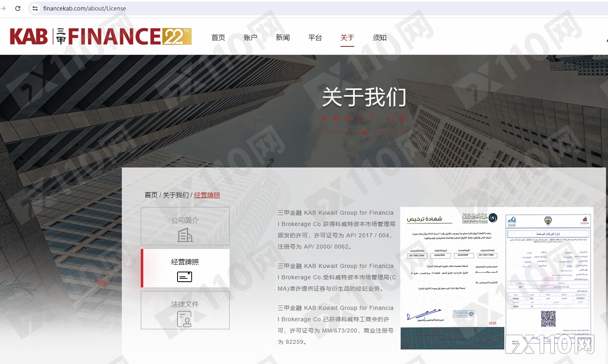Select the 经营牌照 sidebar tab
This screenshot has height=364, width=608.
point(185,268)
